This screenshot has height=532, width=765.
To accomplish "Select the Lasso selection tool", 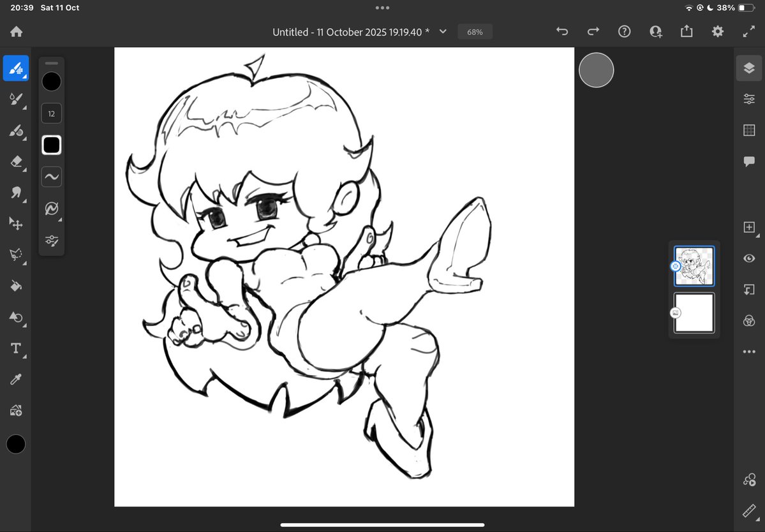I will pyautogui.click(x=16, y=255).
